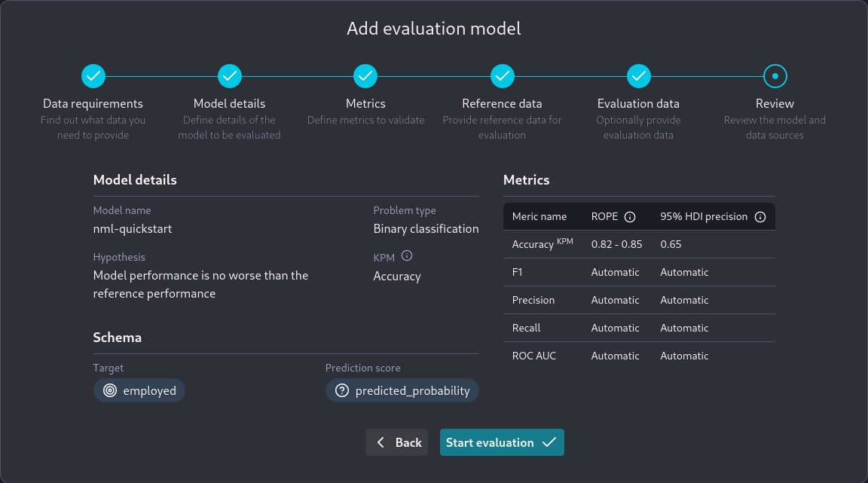Click the Review step circle indicator
The height and width of the screenshot is (483, 868).
(775, 76)
